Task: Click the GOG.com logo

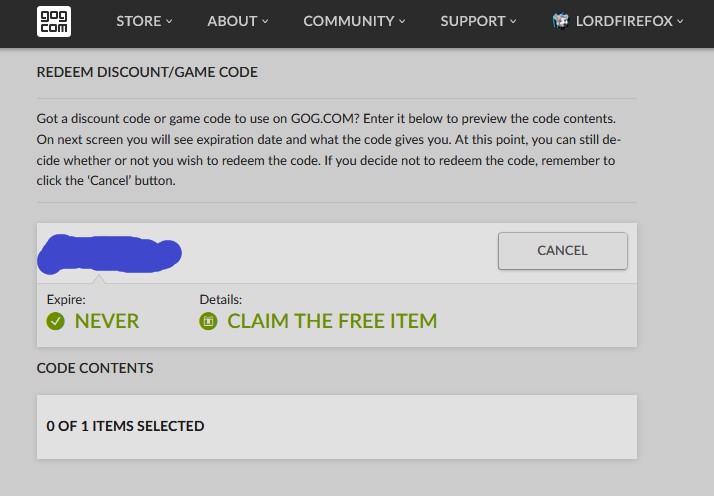Action: pyautogui.click(x=54, y=21)
